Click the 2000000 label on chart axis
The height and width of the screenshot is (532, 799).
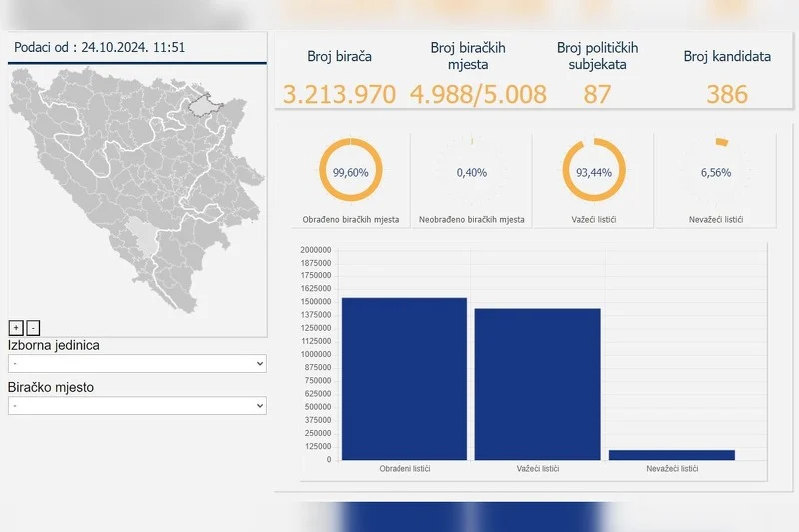tap(315, 250)
